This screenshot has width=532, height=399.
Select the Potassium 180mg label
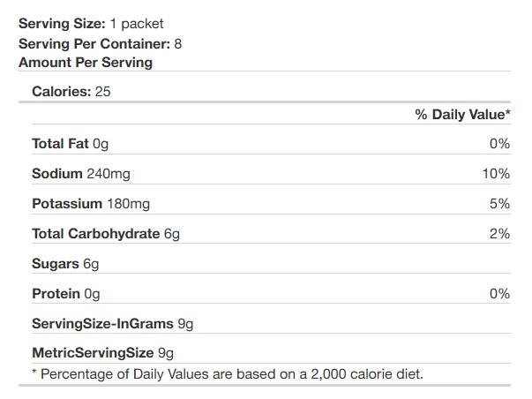(x=91, y=204)
